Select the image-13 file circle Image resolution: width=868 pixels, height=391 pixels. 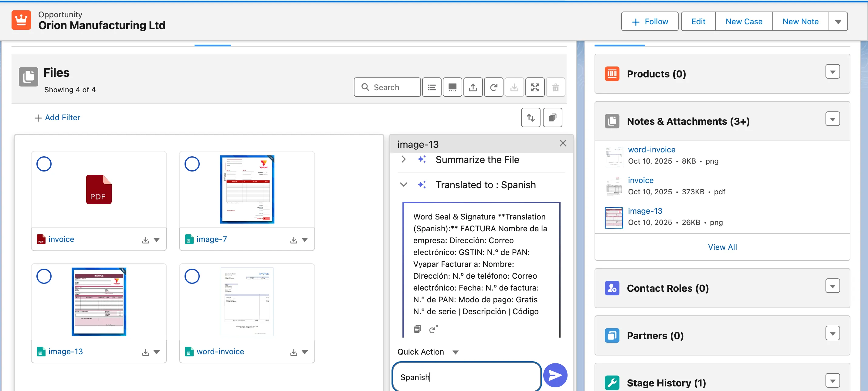coord(44,276)
